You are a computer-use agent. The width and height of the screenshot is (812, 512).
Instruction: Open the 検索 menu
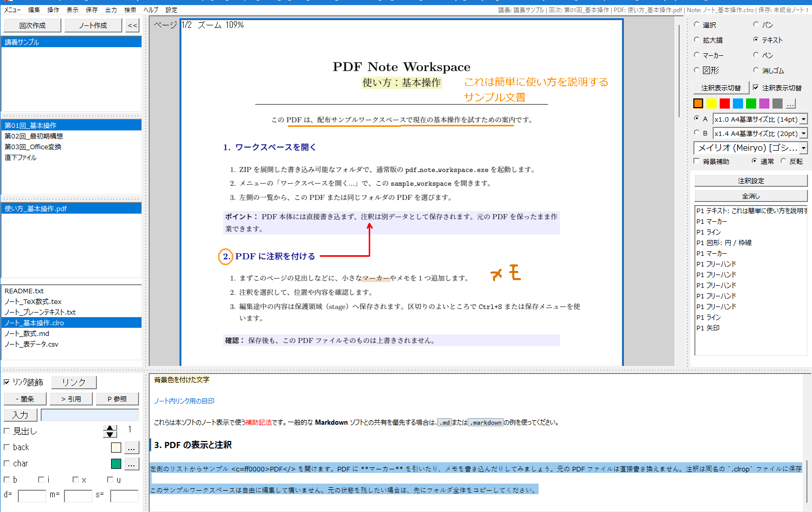click(130, 10)
